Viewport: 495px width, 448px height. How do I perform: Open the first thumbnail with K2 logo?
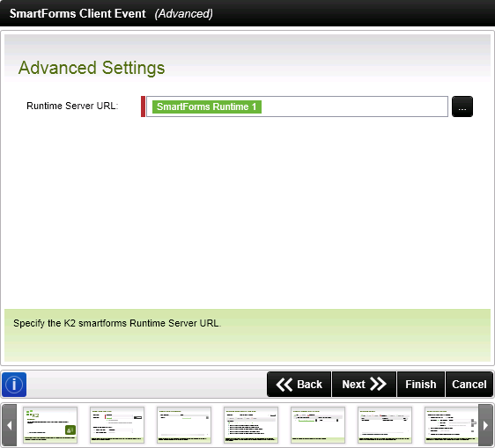50,425
